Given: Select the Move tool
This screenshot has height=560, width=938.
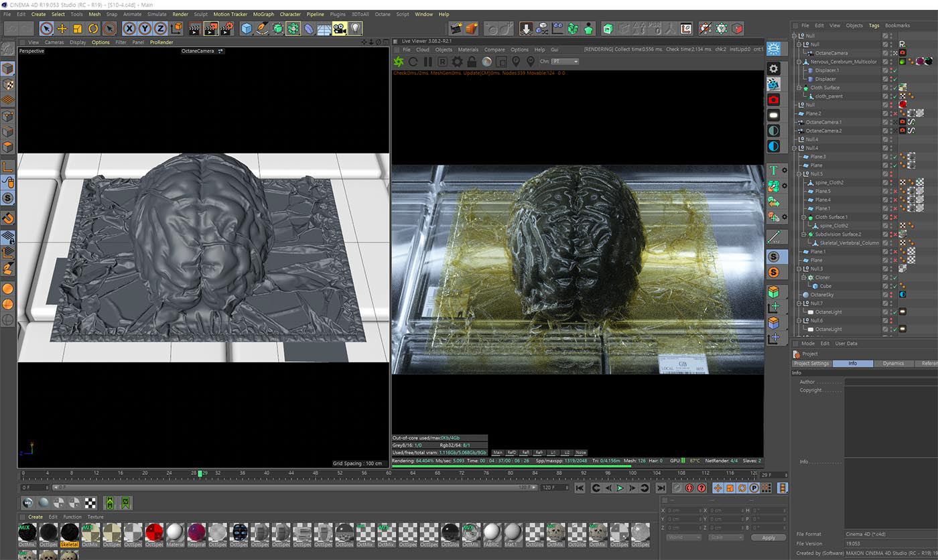Looking at the screenshot, I should [62, 28].
